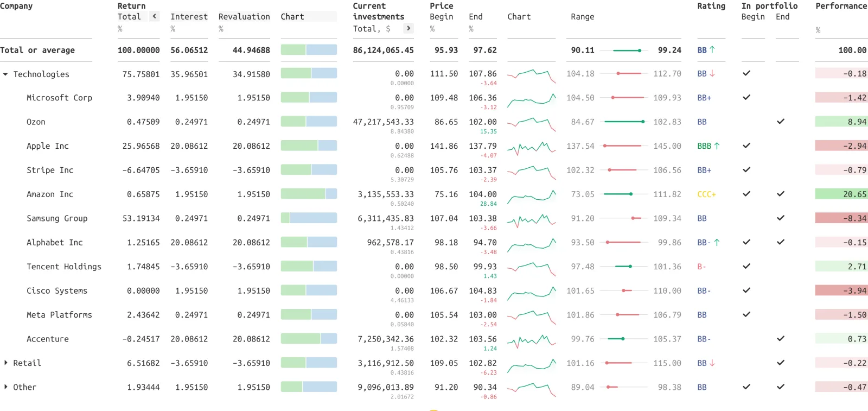Toggle the Technologies Begin portfolio check
The width and height of the screenshot is (868, 411).
(x=746, y=73)
